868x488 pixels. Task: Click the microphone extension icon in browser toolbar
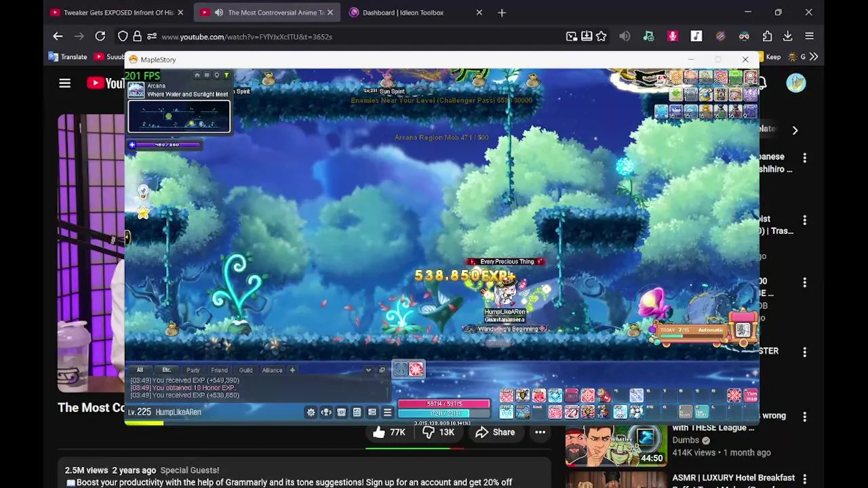pos(672,36)
